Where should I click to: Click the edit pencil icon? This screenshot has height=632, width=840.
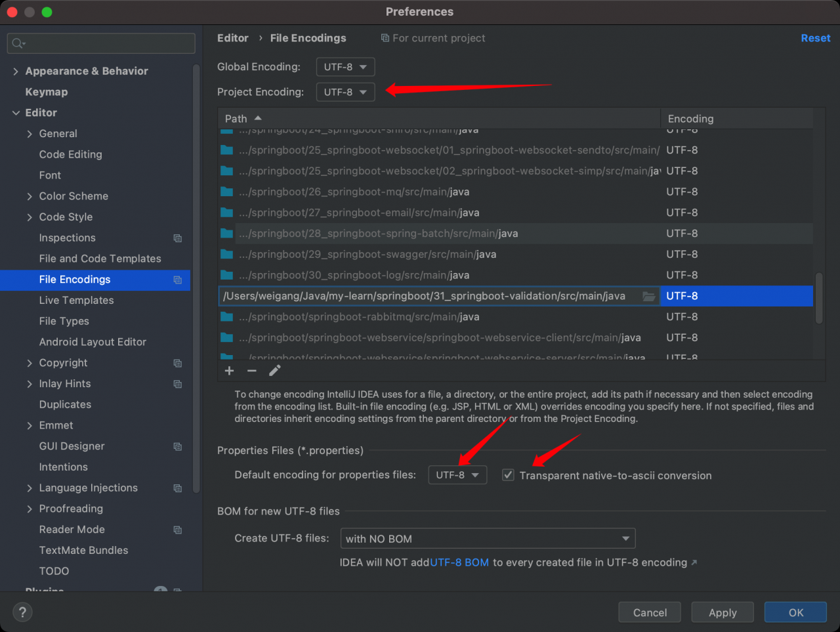[275, 371]
